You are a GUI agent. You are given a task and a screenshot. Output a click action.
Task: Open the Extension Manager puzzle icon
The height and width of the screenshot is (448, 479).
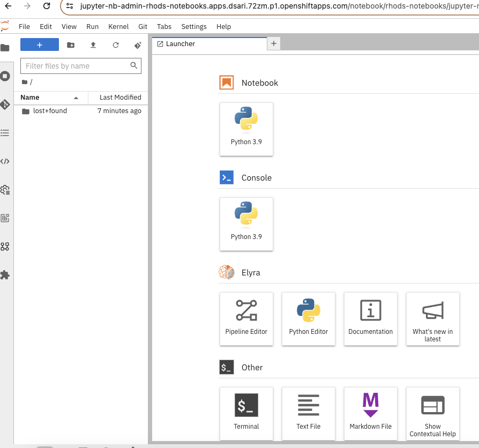pyautogui.click(x=5, y=275)
